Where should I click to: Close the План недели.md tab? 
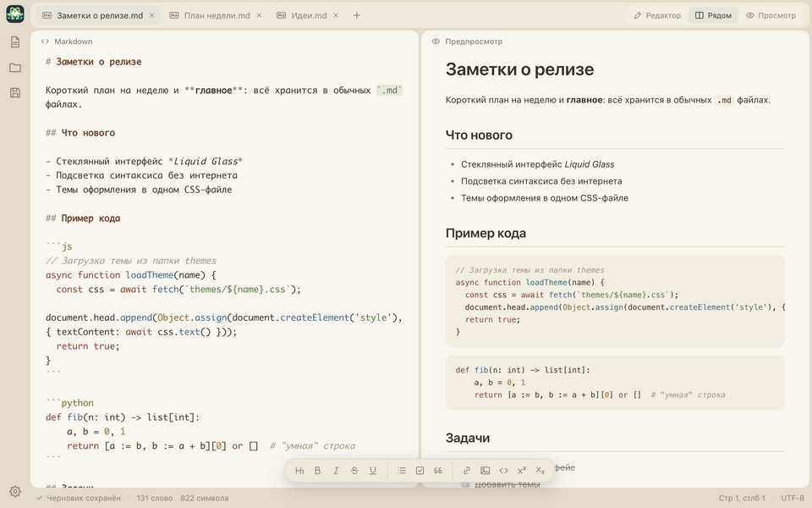(259, 15)
